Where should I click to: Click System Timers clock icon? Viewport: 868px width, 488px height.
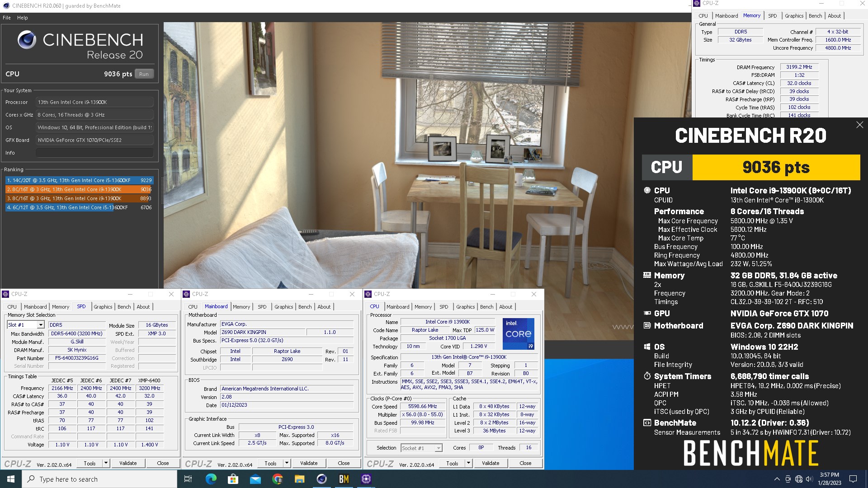point(647,376)
